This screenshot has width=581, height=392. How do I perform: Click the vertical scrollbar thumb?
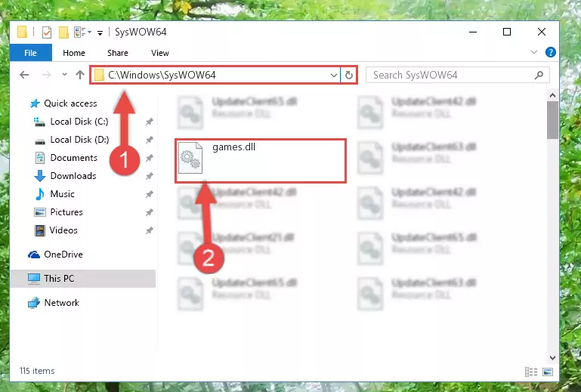[552, 119]
